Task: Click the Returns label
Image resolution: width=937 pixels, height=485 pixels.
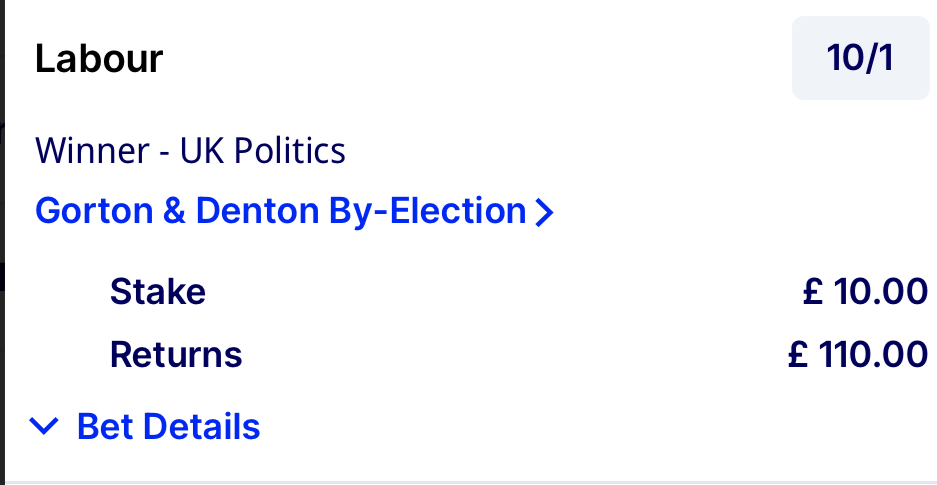Action: pyautogui.click(x=176, y=354)
